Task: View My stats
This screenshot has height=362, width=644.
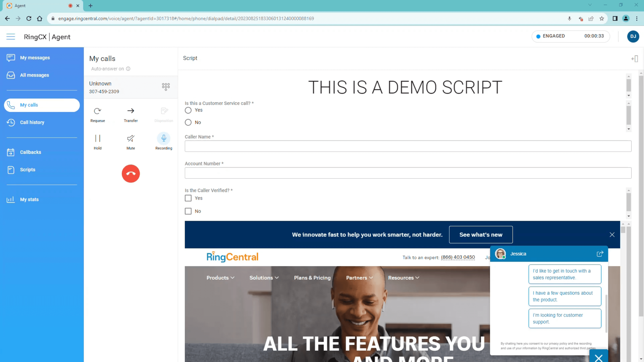Action: click(29, 199)
